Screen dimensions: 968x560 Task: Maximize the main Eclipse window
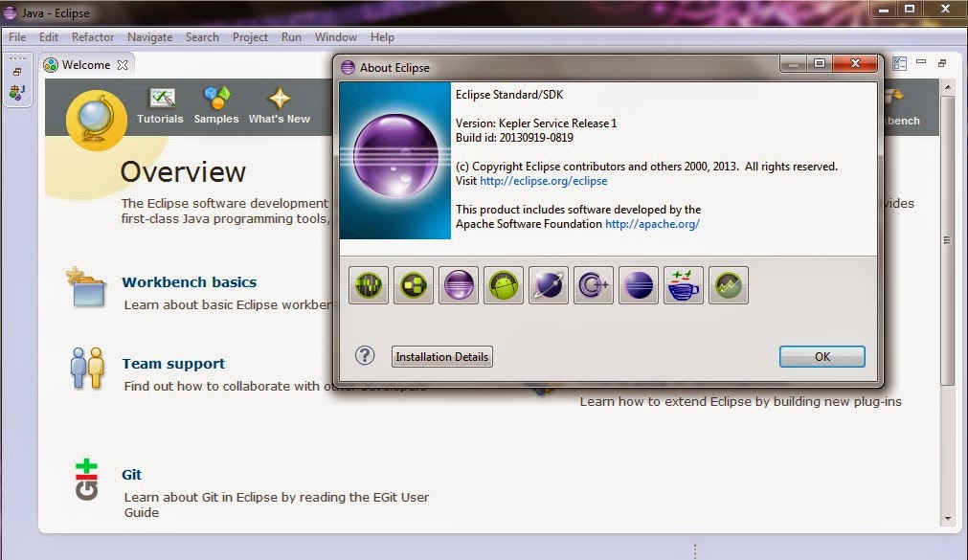[910, 9]
